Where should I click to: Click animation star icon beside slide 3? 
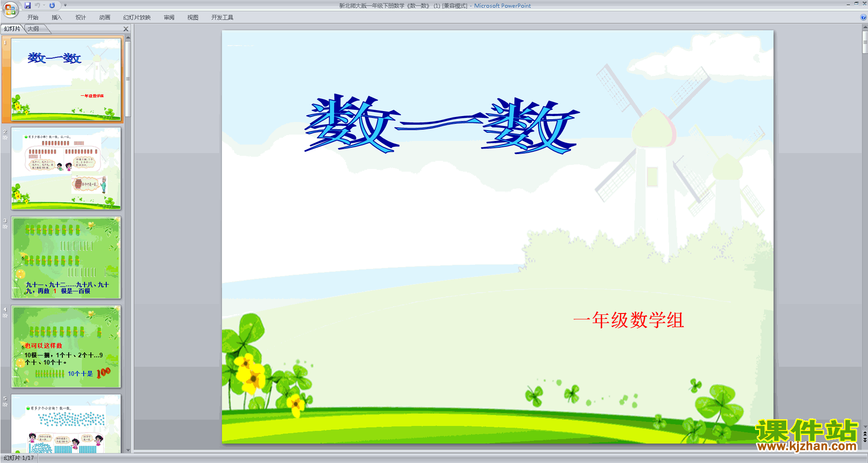[5, 227]
